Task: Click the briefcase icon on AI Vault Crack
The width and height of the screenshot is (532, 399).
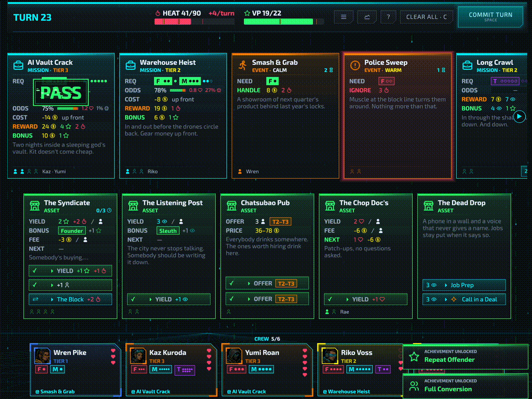Action: [18, 65]
